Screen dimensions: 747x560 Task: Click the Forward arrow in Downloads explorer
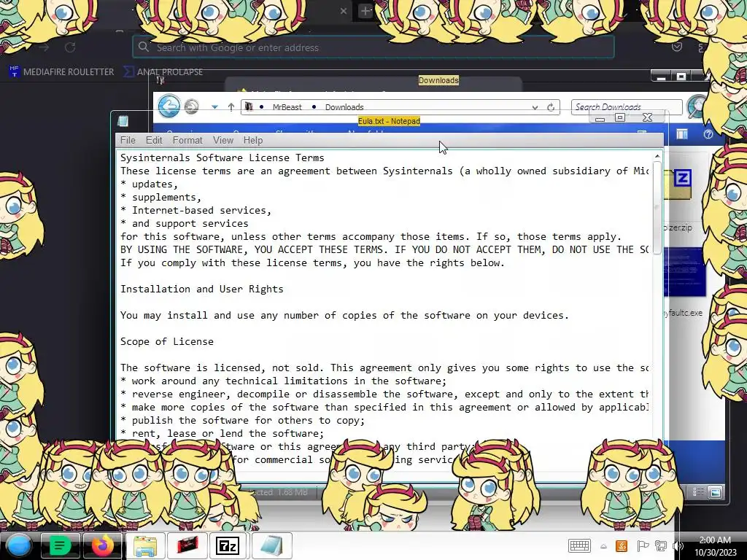[192, 106]
